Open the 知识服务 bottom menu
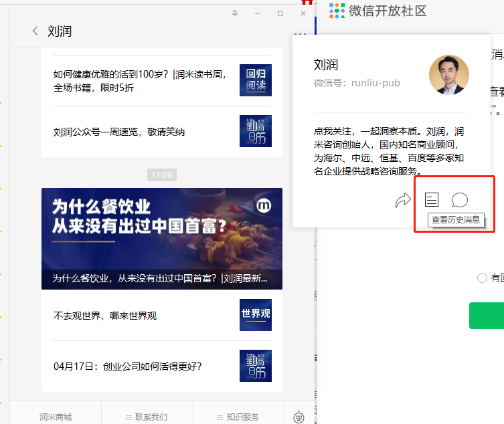The height and width of the screenshot is (424, 504). [x=238, y=417]
